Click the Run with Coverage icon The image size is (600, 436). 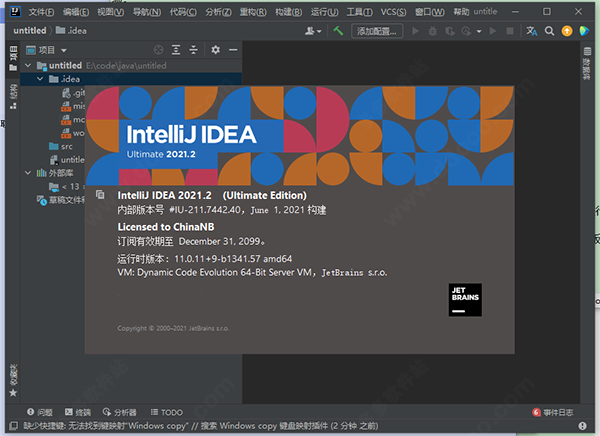coord(450,31)
